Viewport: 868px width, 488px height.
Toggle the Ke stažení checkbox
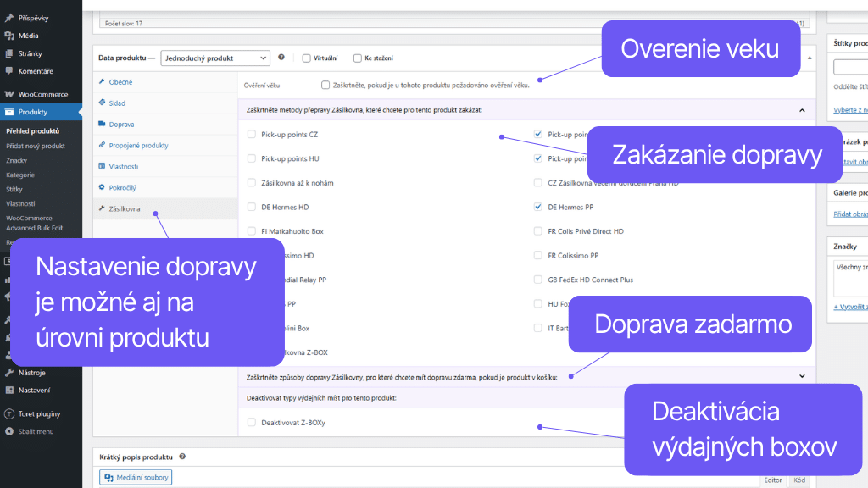pos(358,58)
